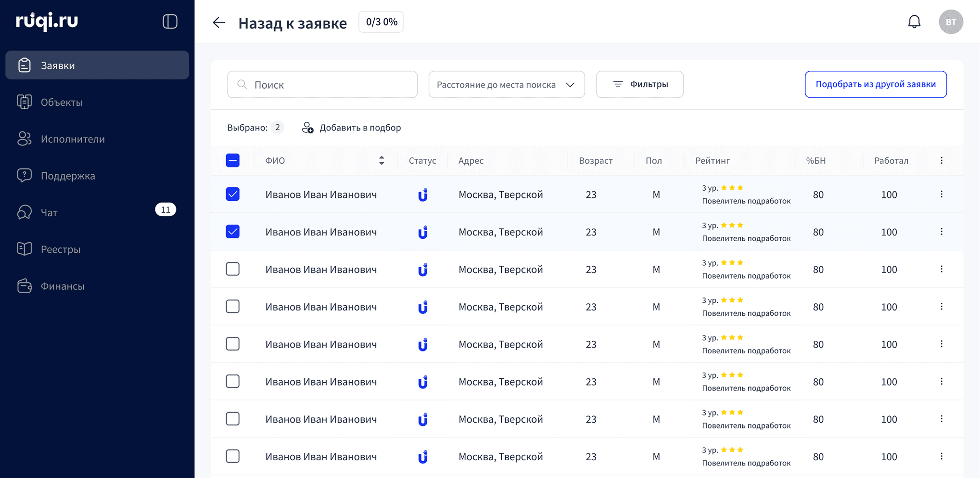Click Подобрать из другой заявки button
Image resolution: width=980 pixels, height=478 pixels.
point(876,84)
